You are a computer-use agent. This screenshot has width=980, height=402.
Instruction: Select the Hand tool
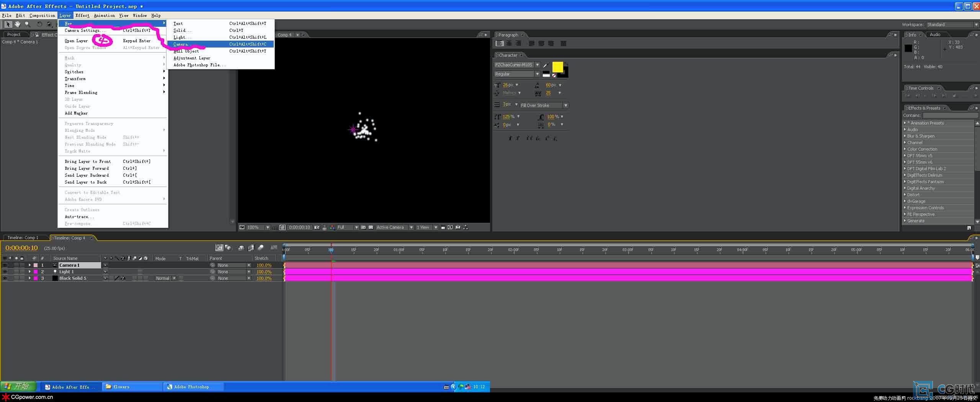click(18, 24)
